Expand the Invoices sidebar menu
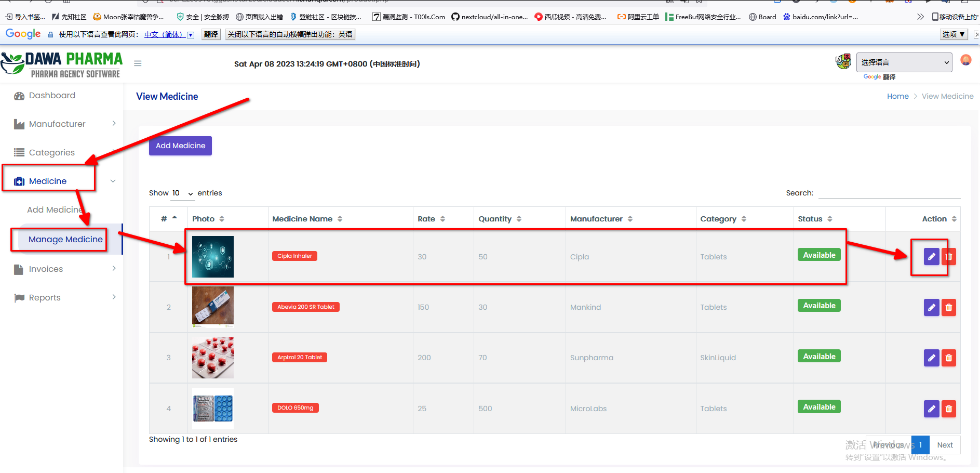 pos(46,269)
